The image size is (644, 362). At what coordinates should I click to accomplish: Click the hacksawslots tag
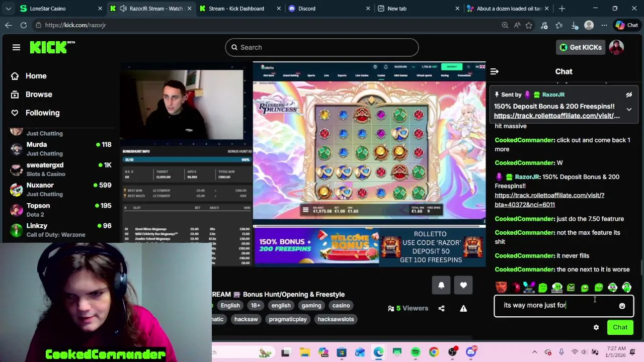pyautogui.click(x=336, y=319)
